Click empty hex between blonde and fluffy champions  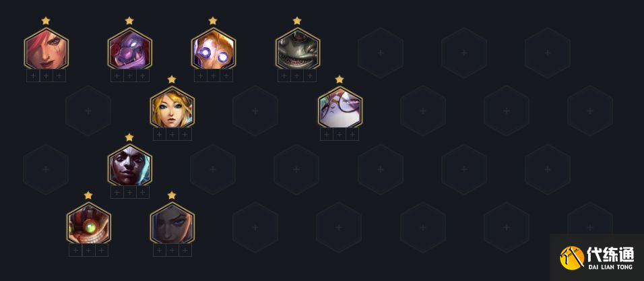pyautogui.click(x=255, y=111)
